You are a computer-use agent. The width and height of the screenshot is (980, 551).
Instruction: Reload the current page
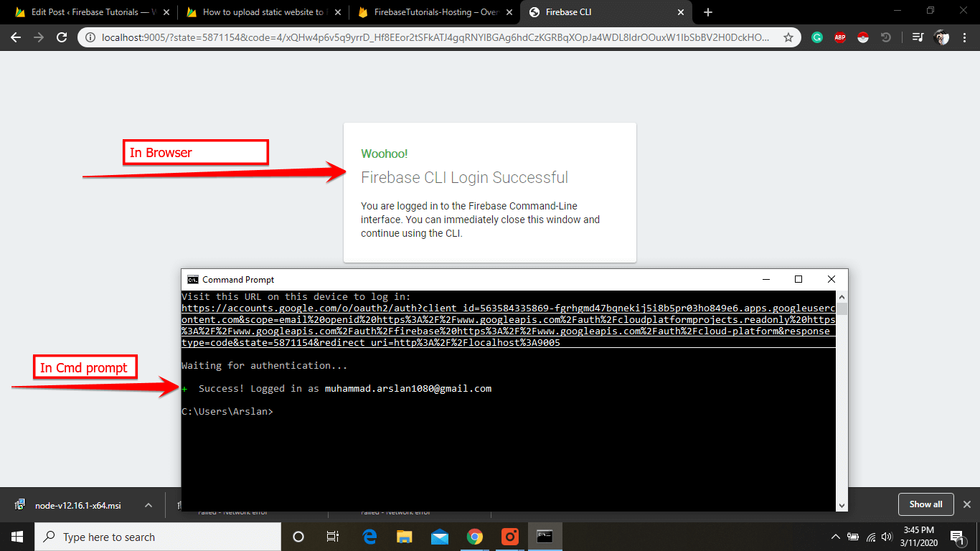(62, 37)
